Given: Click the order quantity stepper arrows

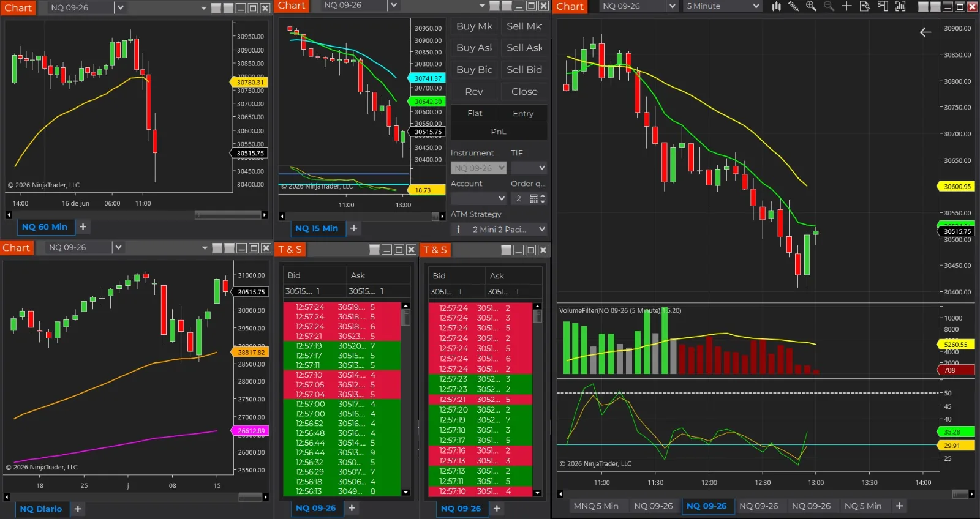Looking at the screenshot, I should 543,198.
